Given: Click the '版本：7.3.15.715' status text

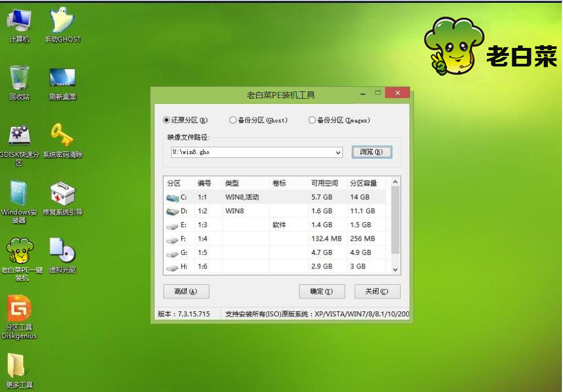Looking at the screenshot, I should click(184, 314).
